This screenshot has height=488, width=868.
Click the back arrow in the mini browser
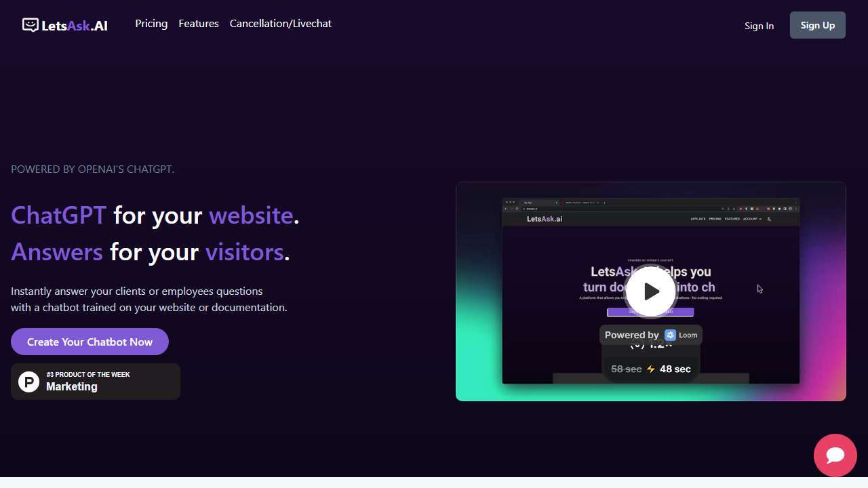506,207
